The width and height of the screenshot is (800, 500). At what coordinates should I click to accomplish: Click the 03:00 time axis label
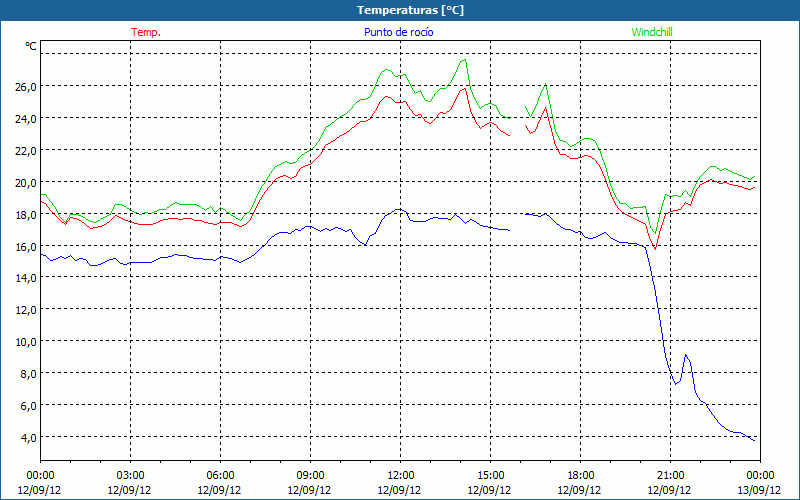[130, 476]
